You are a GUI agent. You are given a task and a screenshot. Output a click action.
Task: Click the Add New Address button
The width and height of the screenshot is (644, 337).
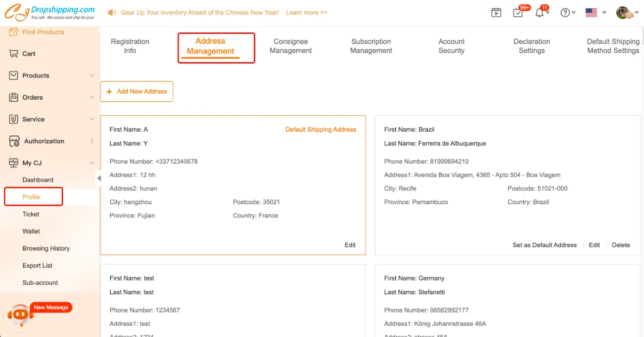click(x=137, y=91)
